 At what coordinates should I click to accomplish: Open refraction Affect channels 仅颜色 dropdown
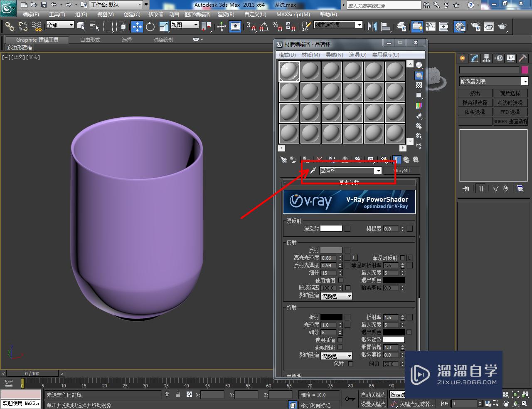click(x=337, y=356)
